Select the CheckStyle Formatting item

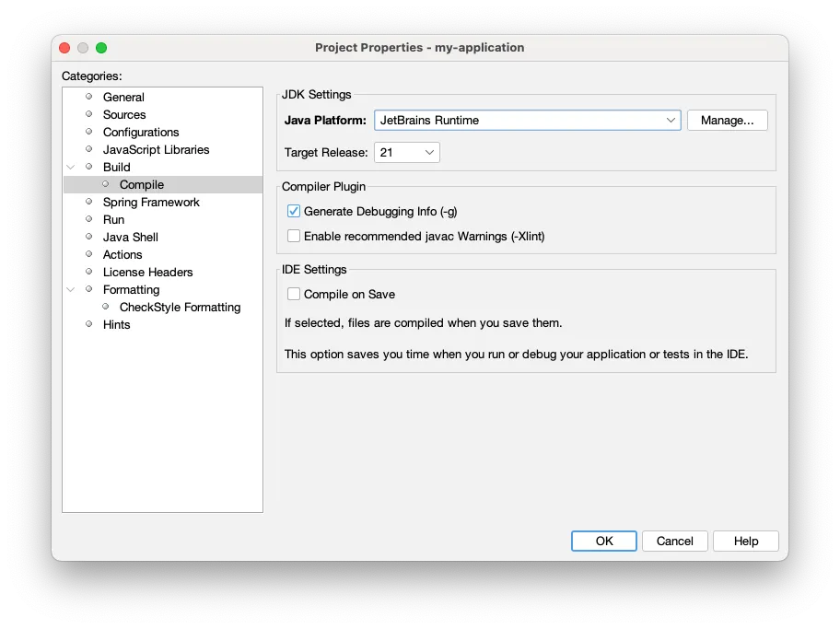180,307
